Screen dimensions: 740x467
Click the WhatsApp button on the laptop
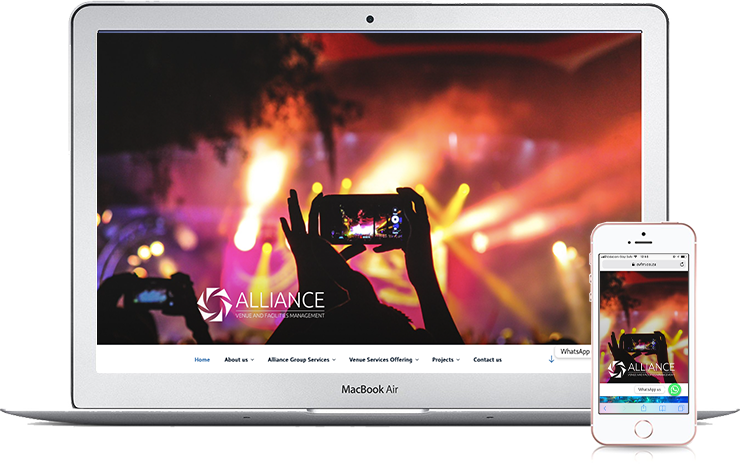point(574,352)
